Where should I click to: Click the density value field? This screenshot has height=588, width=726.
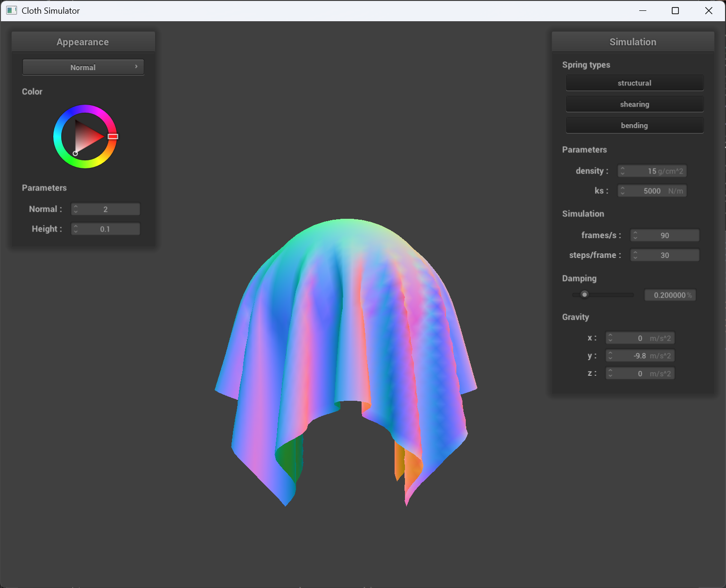pos(652,171)
